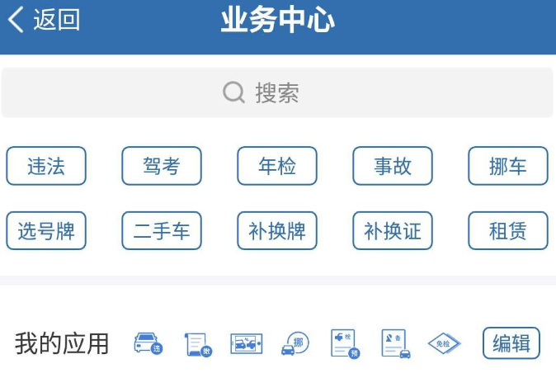Image resolution: width=556 pixels, height=392 pixels.
Task: Open the inspection exemption (免检) diamond icon
Action: 445,343
